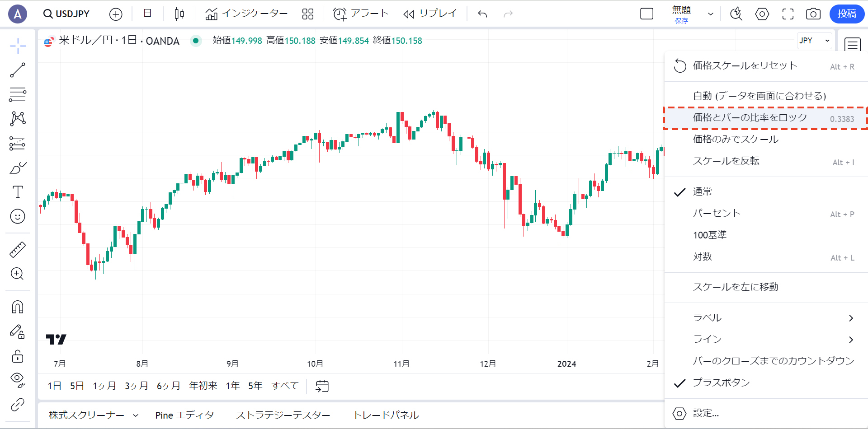The image size is (868, 429).
Task: Toggle the プラスボタン option
Action: coord(766,383)
